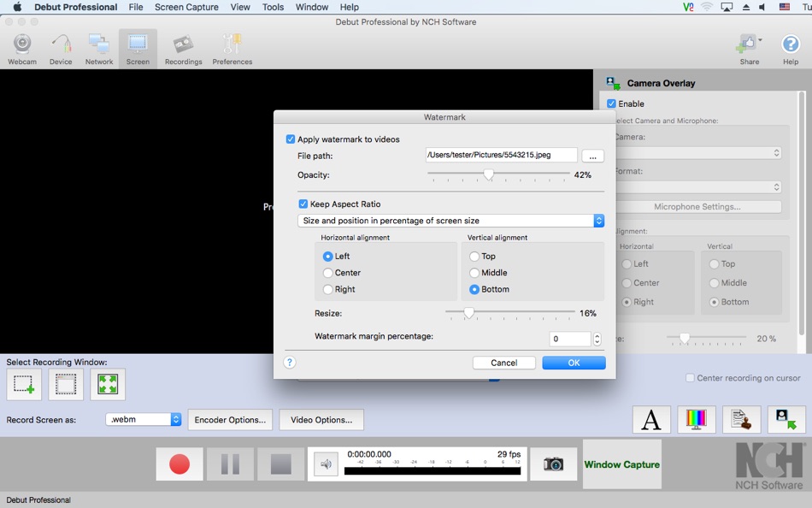Image resolution: width=812 pixels, height=508 pixels.
Task: Choose the full screen recording icon
Action: tap(108, 384)
